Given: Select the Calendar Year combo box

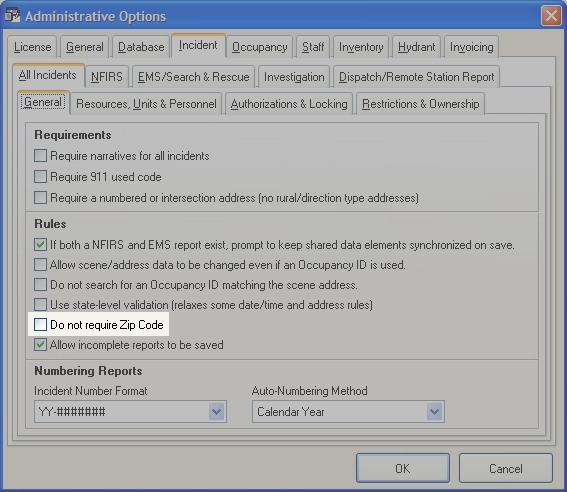Looking at the screenshot, I should (x=348, y=411).
